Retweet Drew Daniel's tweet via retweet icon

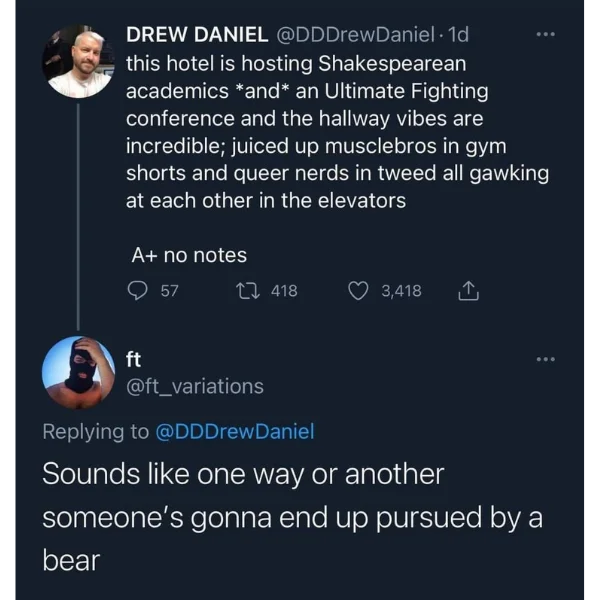pos(248,290)
